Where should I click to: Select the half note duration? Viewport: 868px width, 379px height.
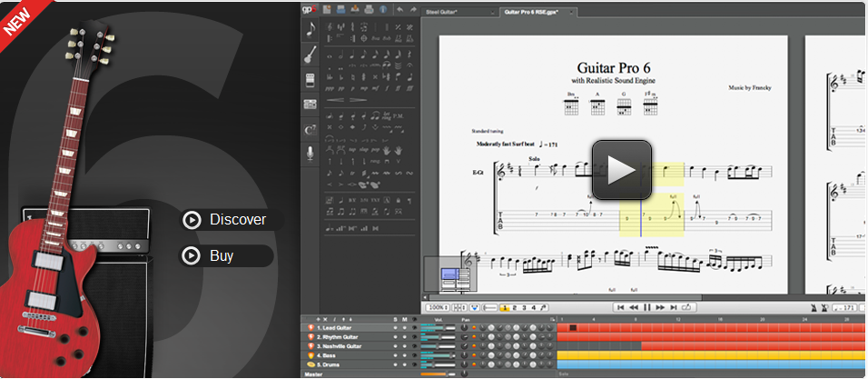pos(341,55)
